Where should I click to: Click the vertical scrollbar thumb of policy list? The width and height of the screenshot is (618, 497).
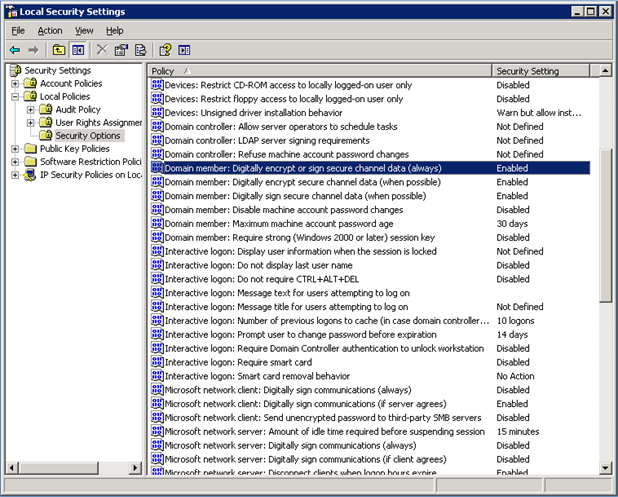605,226
